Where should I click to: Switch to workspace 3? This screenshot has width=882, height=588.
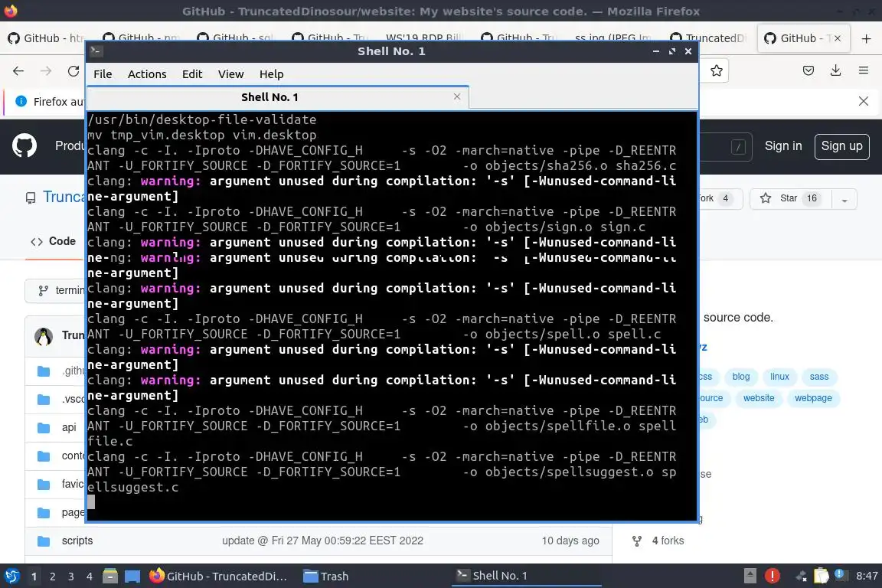click(x=71, y=577)
